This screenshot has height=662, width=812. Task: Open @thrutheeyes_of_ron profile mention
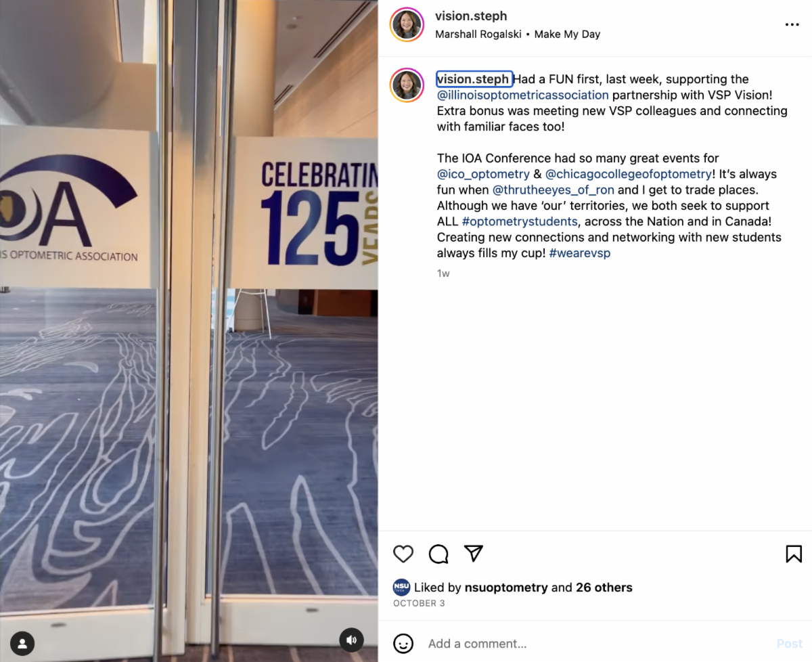click(554, 190)
